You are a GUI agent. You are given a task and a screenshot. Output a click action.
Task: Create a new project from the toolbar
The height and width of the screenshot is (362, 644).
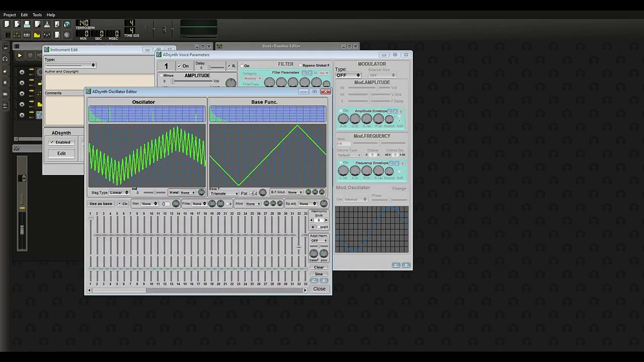pos(7,24)
